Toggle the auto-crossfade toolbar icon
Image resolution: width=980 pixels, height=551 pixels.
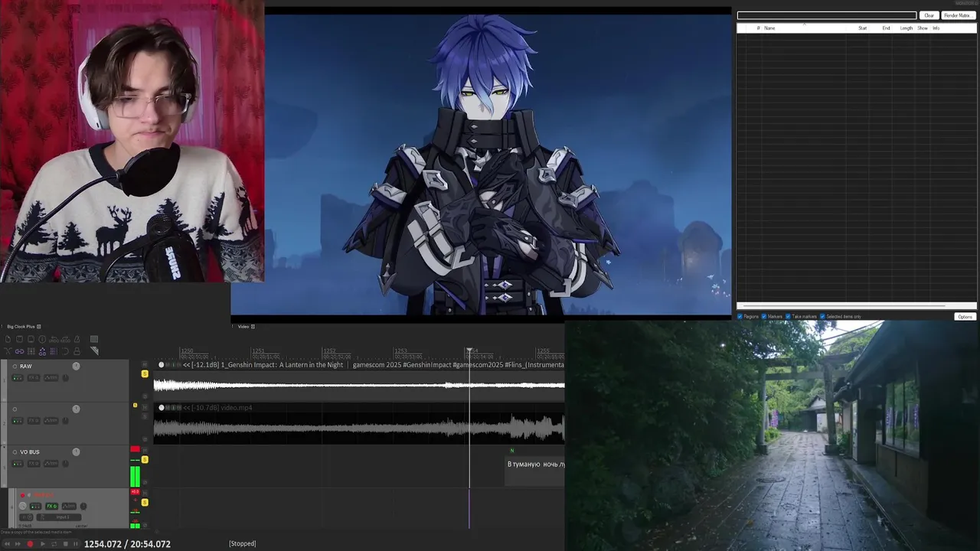(8, 351)
